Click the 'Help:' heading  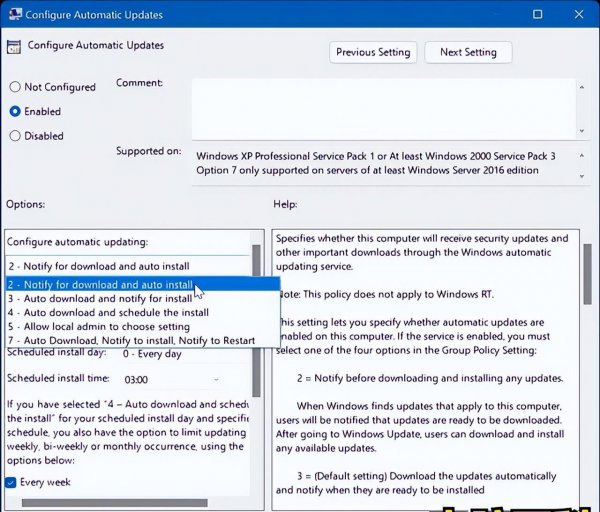tap(285, 204)
